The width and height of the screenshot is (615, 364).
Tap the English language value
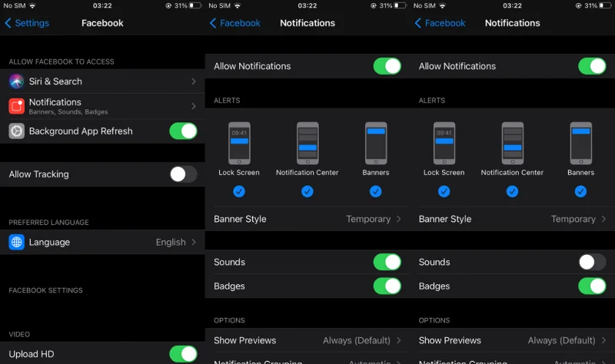[x=171, y=242]
